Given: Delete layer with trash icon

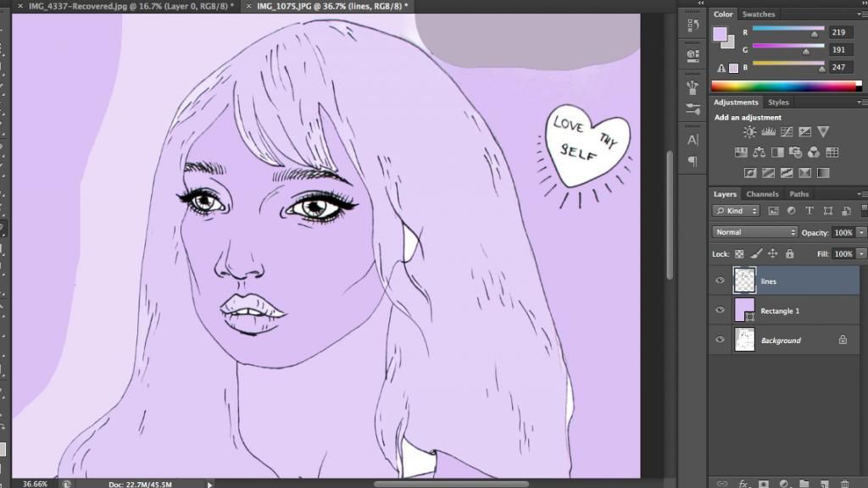Looking at the screenshot, I should (845, 484).
